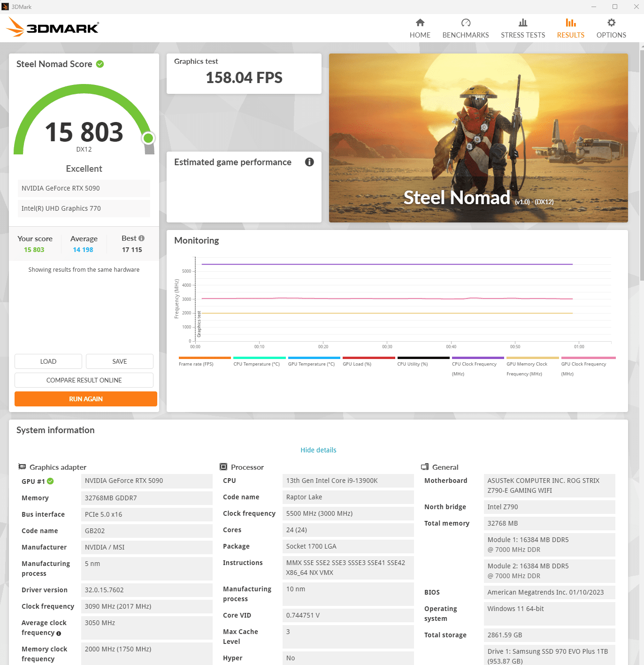
Task: Click Module 1 16384 MB DDR5 entry
Action: pyautogui.click(x=550, y=545)
